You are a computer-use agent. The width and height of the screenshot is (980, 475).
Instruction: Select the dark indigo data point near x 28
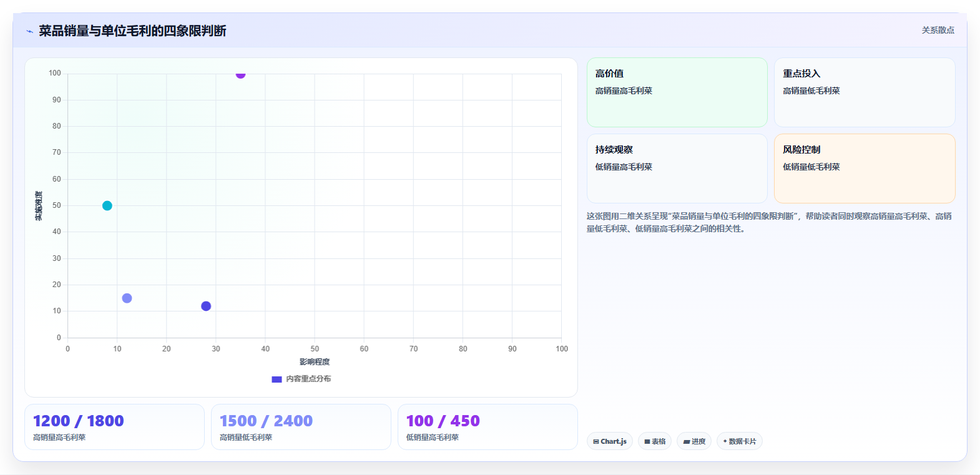coord(206,306)
